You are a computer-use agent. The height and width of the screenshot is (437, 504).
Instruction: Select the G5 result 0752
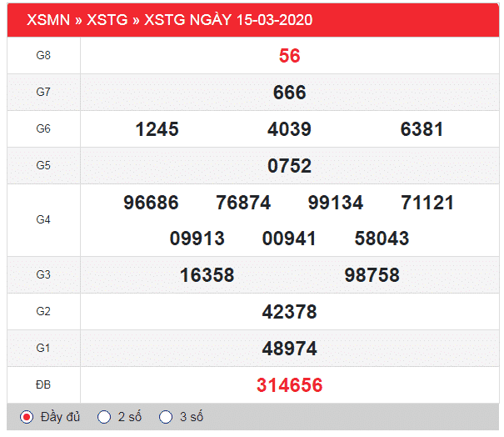[289, 166]
